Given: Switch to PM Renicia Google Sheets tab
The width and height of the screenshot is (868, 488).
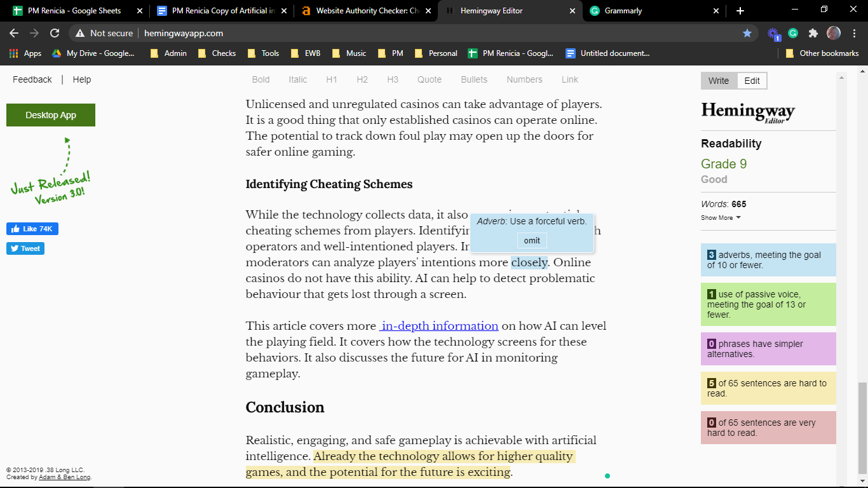Looking at the screenshot, I should [x=74, y=11].
